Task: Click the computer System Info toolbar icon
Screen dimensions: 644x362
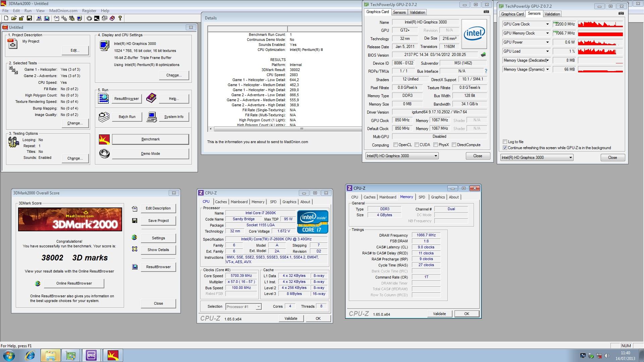Action: pyautogui.click(x=39, y=18)
